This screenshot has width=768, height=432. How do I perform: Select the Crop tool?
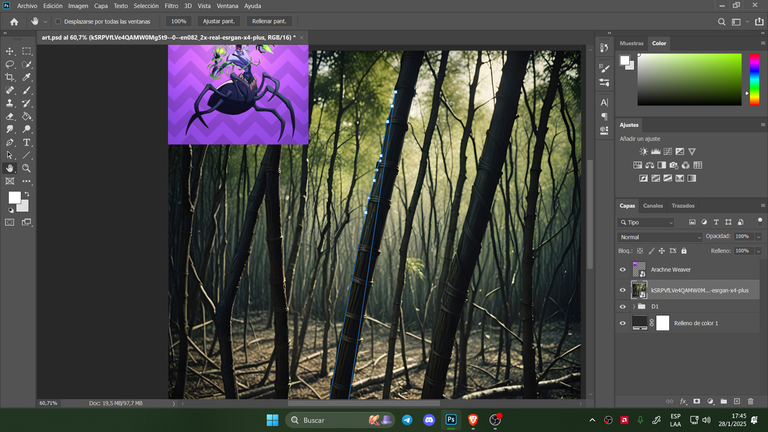10,77
